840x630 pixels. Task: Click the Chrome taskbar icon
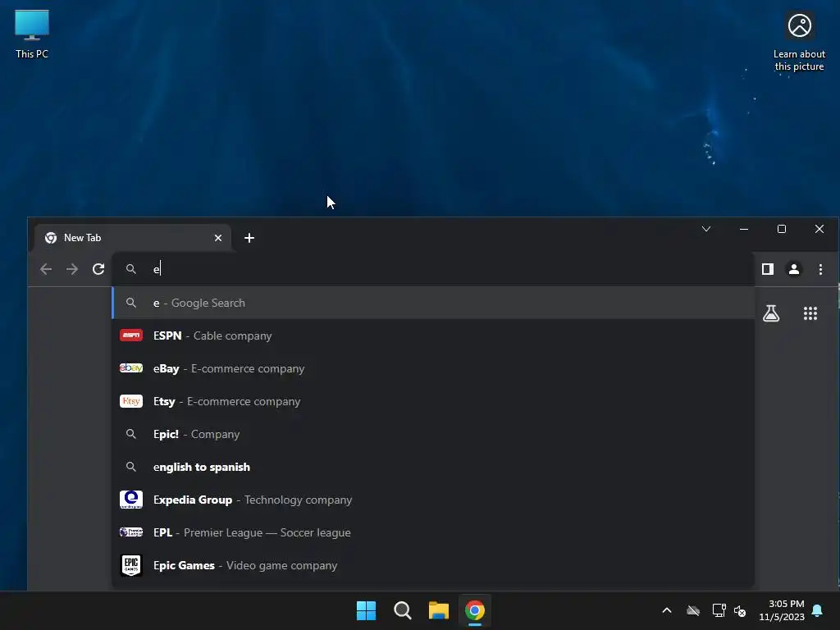click(475, 610)
